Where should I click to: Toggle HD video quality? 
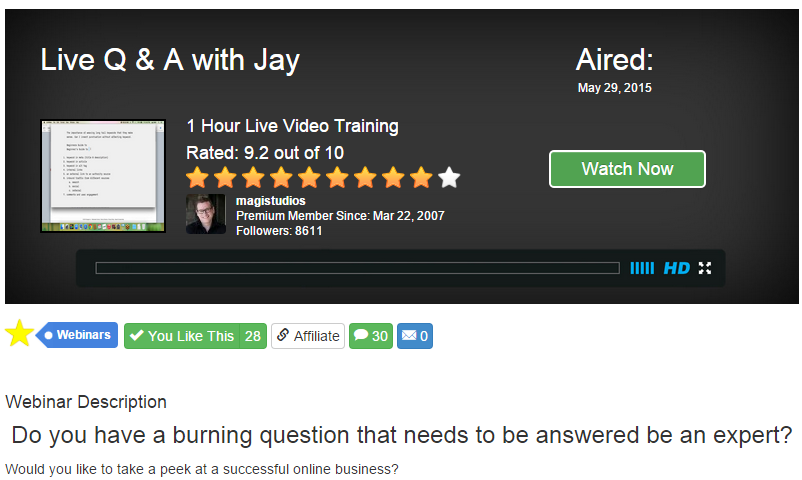tap(676, 268)
